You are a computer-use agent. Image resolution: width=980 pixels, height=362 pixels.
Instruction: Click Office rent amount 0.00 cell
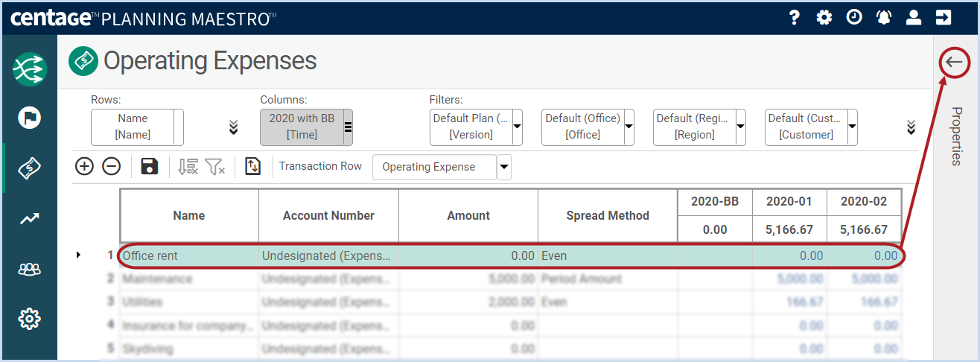tap(468, 255)
